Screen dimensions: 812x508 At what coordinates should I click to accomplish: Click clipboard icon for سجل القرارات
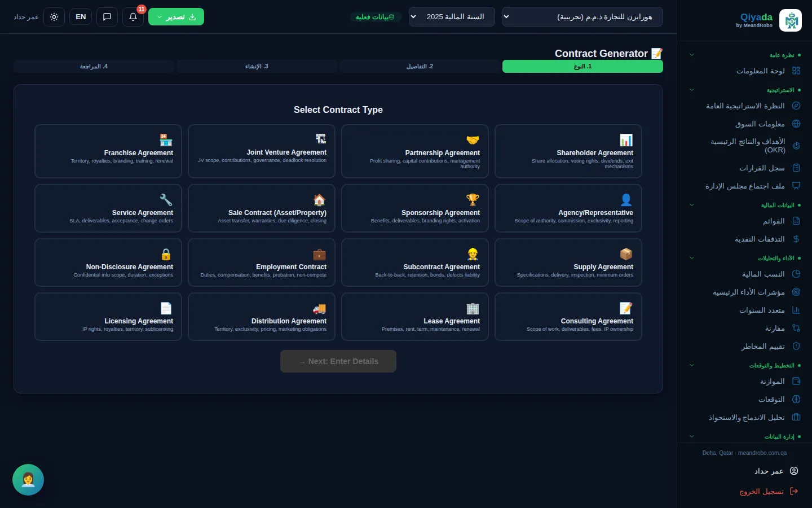796,168
